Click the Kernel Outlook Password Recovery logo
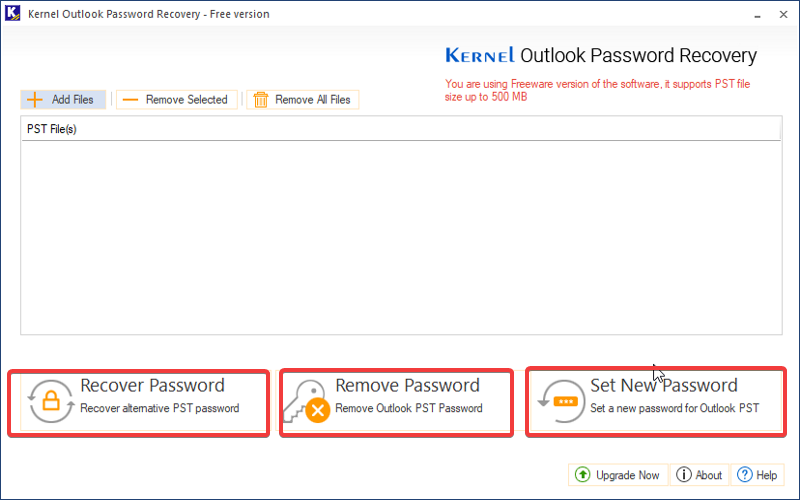The image size is (800, 500). (601, 55)
